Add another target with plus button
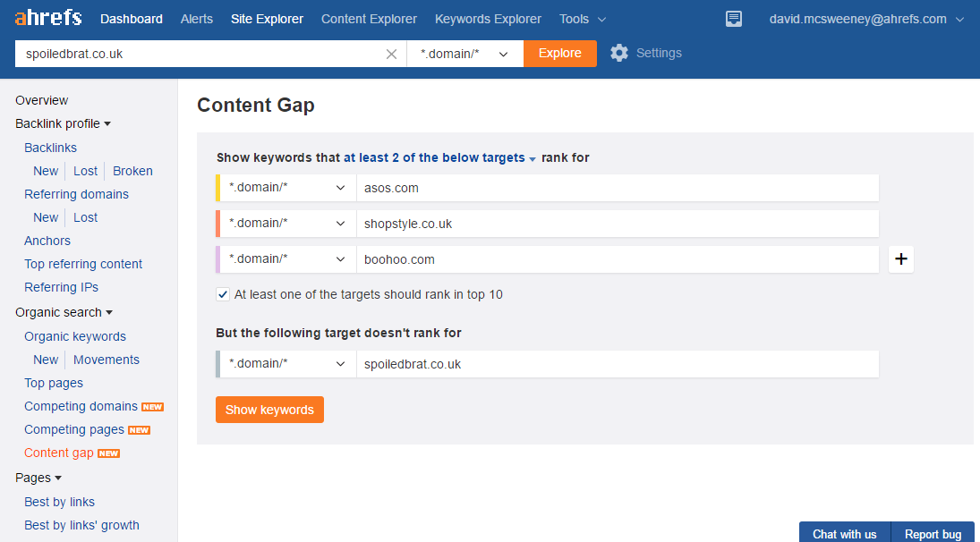The width and height of the screenshot is (980, 542). [x=900, y=259]
